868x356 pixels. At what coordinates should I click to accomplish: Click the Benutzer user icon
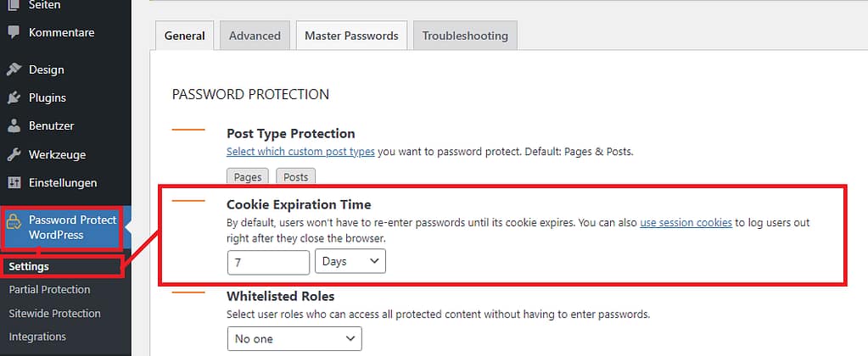pyautogui.click(x=14, y=125)
